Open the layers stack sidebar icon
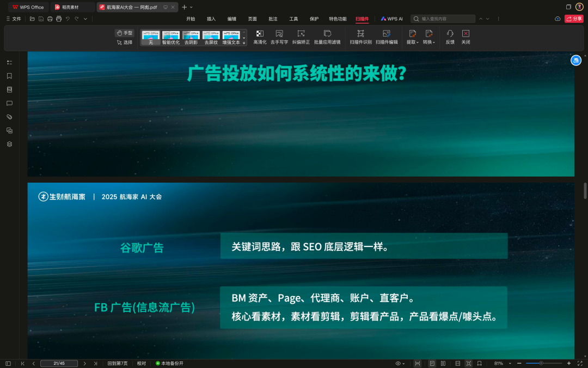588x368 pixels. pyautogui.click(x=9, y=144)
